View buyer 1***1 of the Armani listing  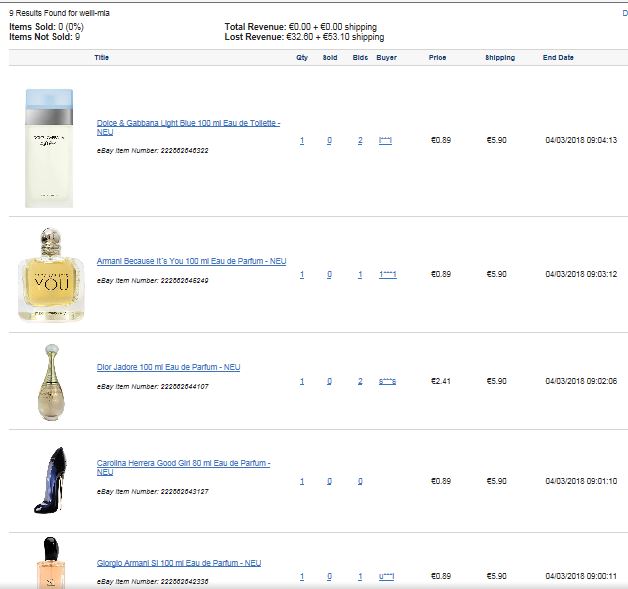click(388, 275)
